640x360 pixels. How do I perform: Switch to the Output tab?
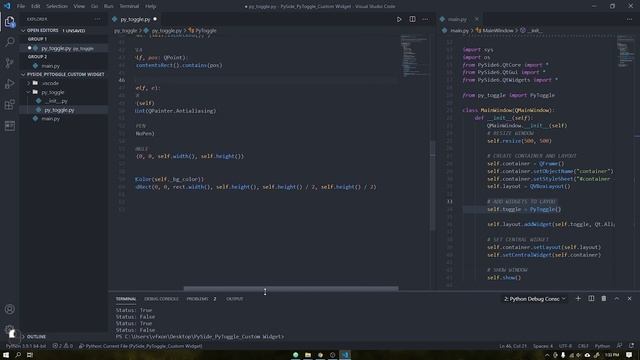pos(235,299)
